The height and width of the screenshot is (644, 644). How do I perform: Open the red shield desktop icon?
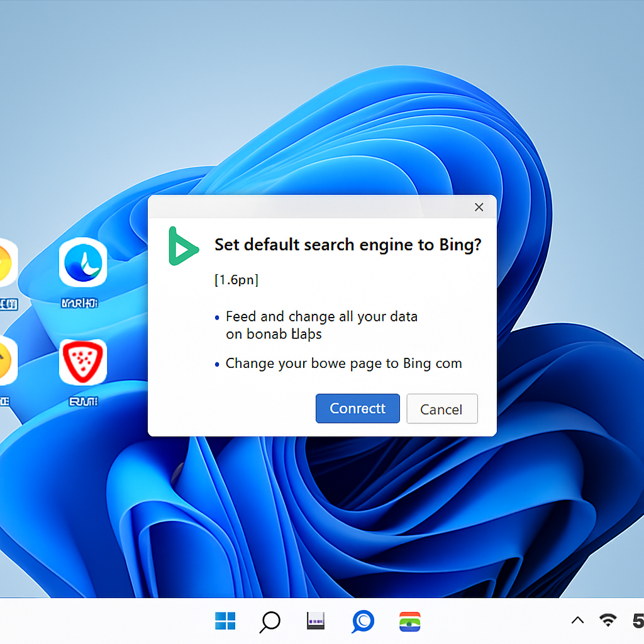coord(83,362)
